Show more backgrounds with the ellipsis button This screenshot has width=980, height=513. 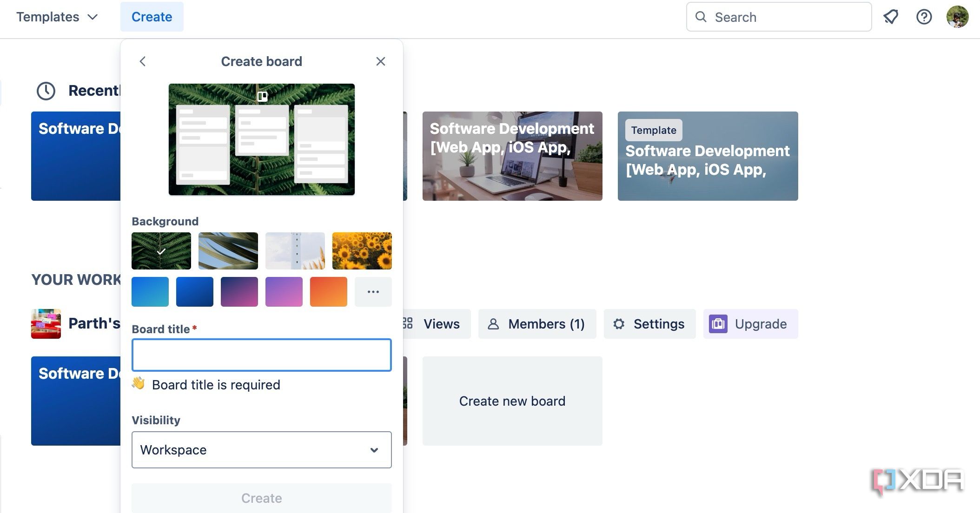373,291
